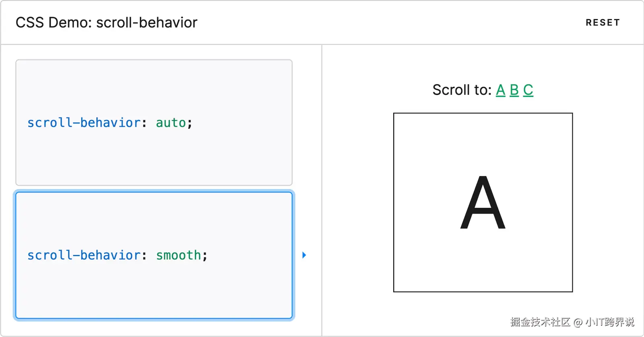The height and width of the screenshot is (337, 644).
Task: Click semicolon after the auto value
Action: point(190,123)
